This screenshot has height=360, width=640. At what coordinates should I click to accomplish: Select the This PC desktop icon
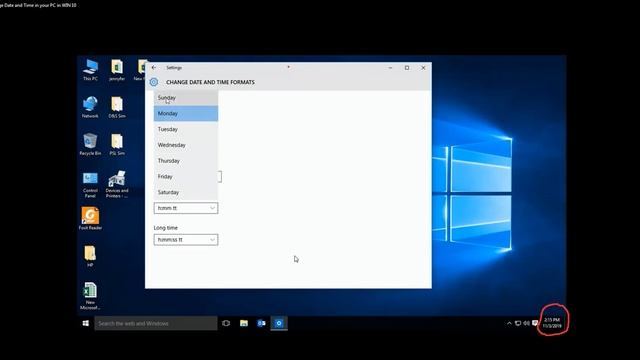90,70
